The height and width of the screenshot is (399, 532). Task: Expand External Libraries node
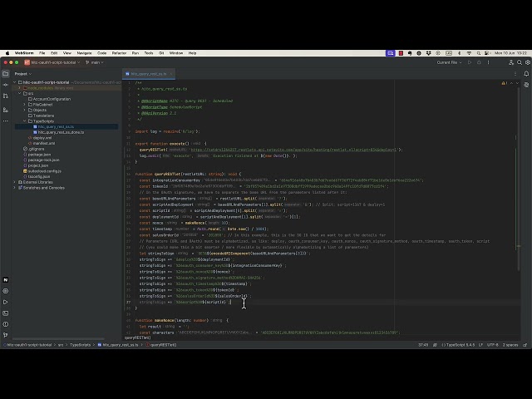click(15, 182)
